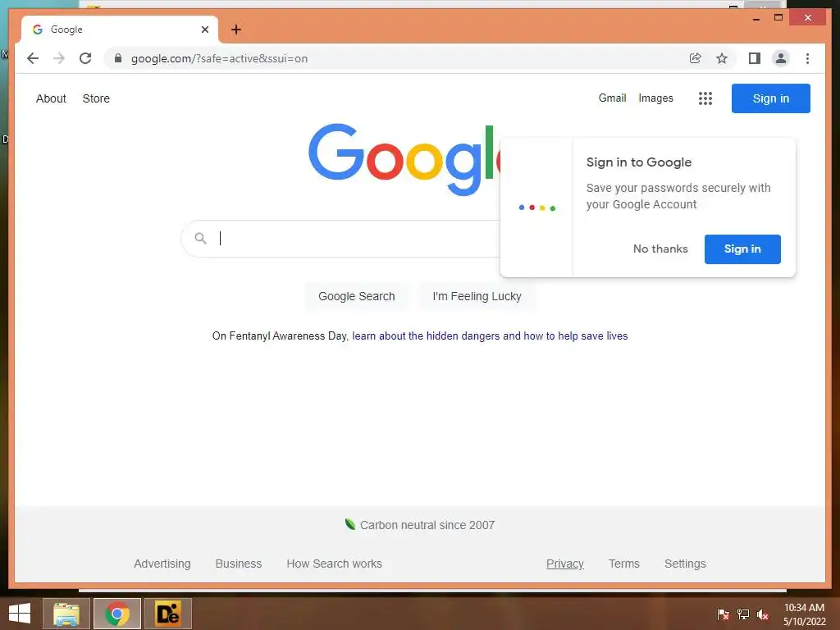The width and height of the screenshot is (840, 630).
Task: Open File Explorer from the taskbar
Action: click(66, 614)
